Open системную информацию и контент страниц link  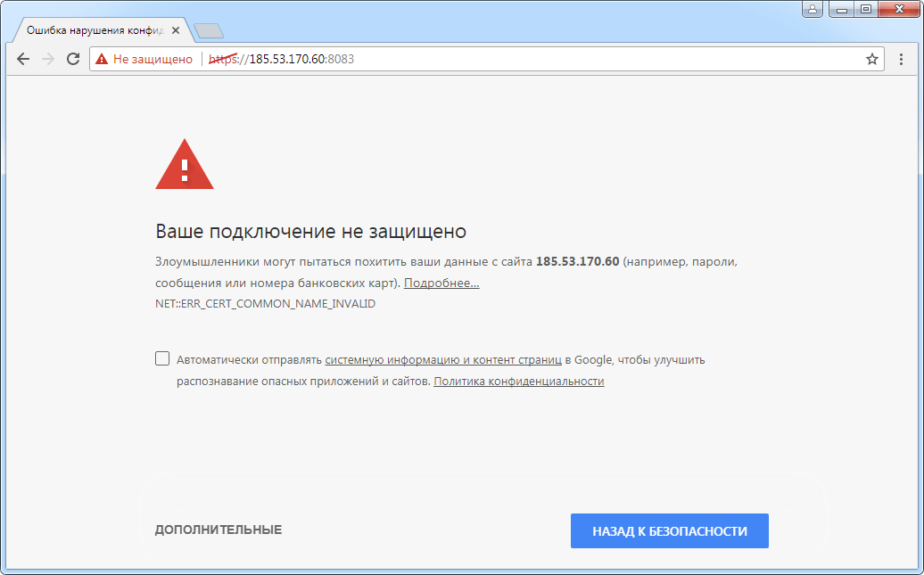(x=443, y=359)
